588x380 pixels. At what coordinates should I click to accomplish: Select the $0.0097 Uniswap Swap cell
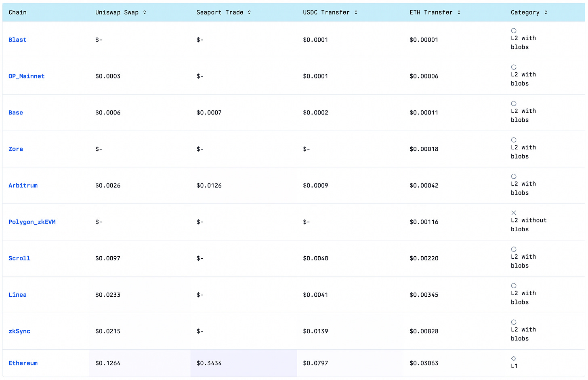(x=140, y=258)
